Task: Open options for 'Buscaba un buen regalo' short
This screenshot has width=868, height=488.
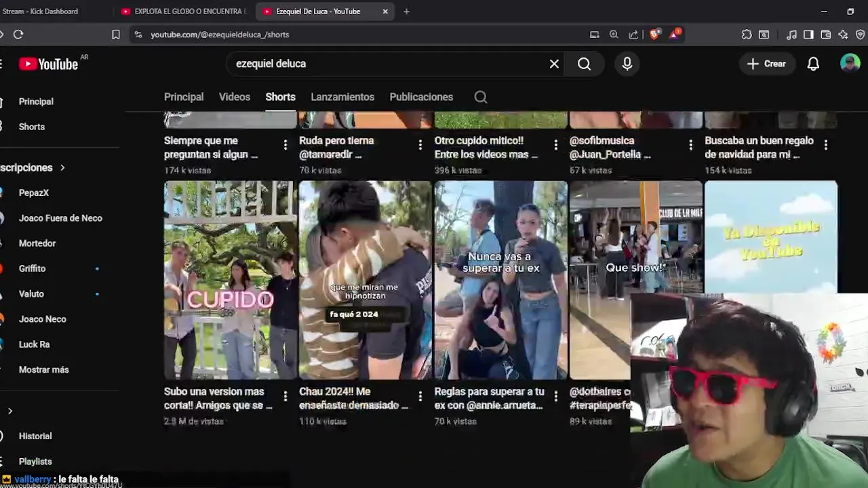Action: pos(826,144)
